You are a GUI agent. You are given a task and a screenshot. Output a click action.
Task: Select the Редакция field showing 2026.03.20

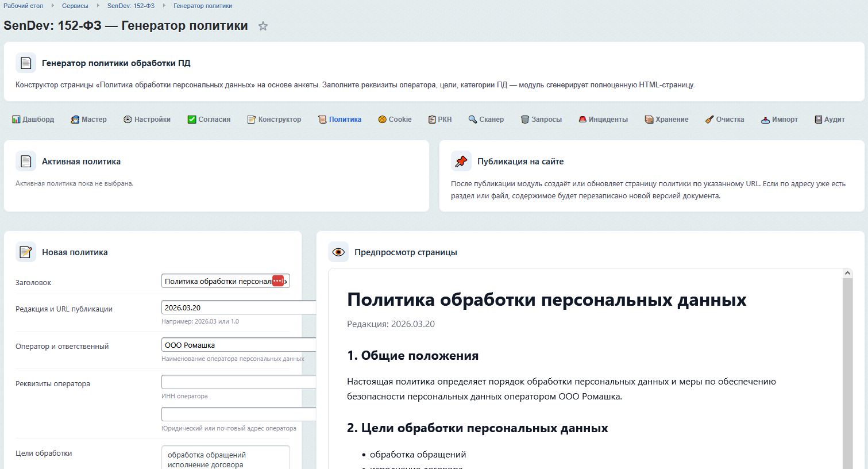tap(238, 307)
